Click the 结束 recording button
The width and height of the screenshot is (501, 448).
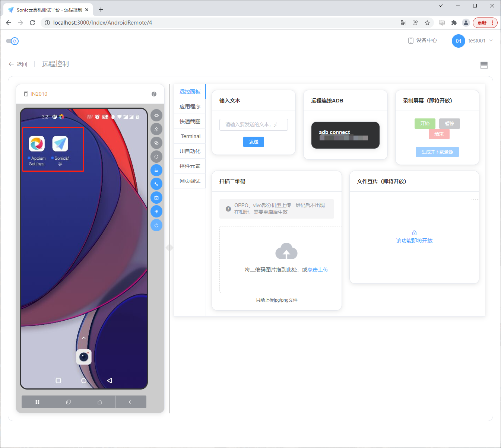coord(439,134)
